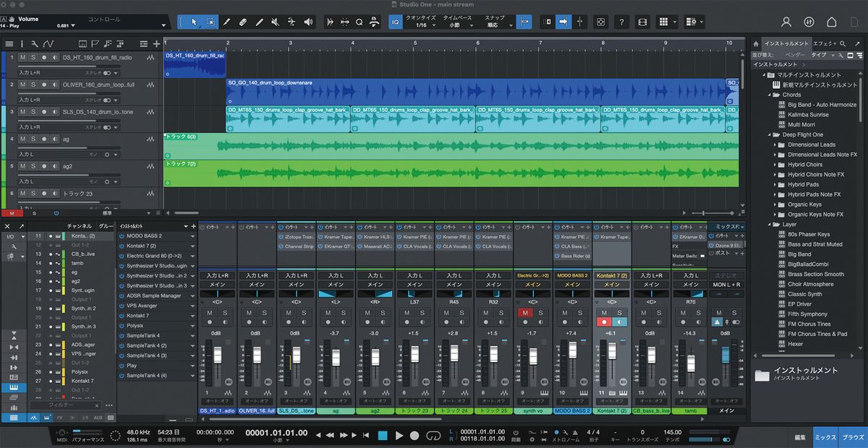Image resolution: width=868 pixels, height=448 pixels.
Task: Collapse the Deep Flight One folder
Action: click(770, 134)
